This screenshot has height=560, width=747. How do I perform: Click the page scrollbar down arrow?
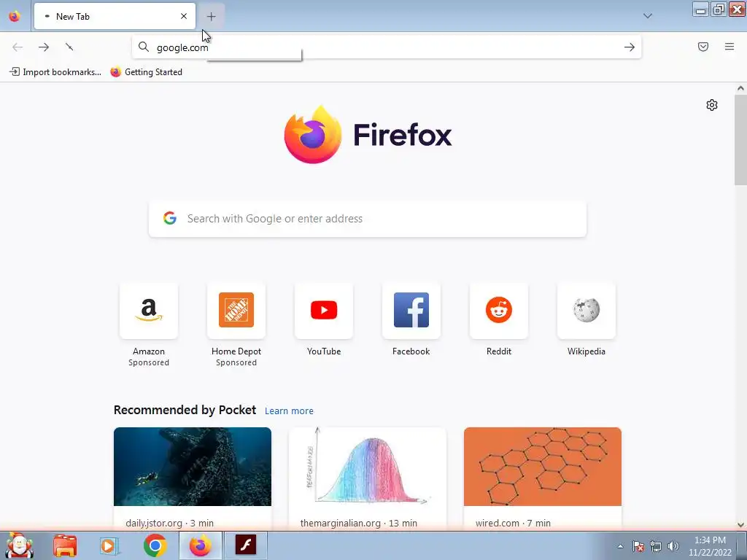740,525
